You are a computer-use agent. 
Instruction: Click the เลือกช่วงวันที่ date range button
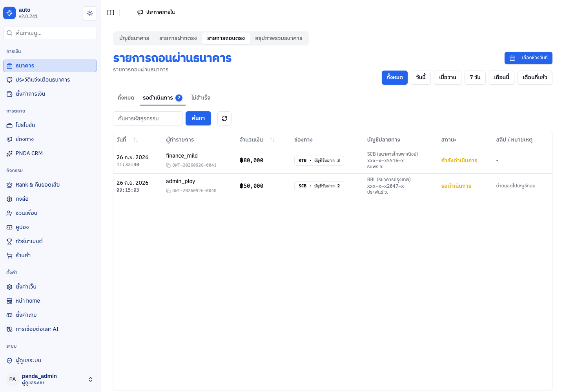pyautogui.click(x=529, y=58)
